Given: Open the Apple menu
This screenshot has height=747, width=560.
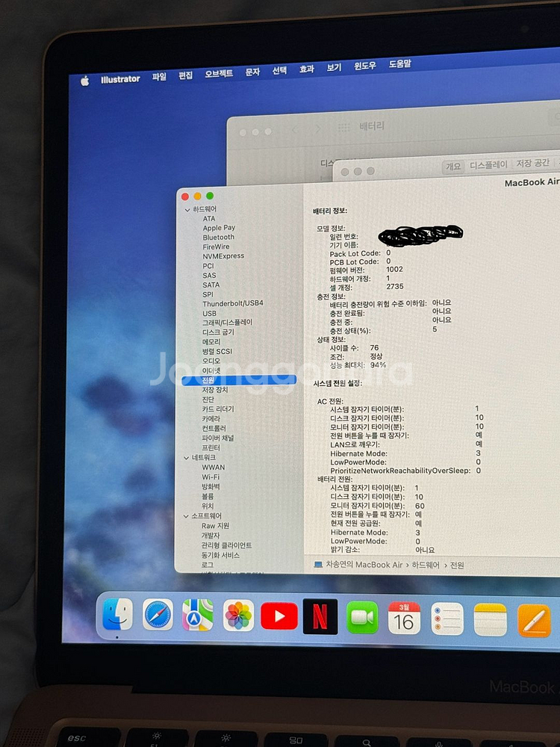Looking at the screenshot, I should pyautogui.click(x=85, y=81).
